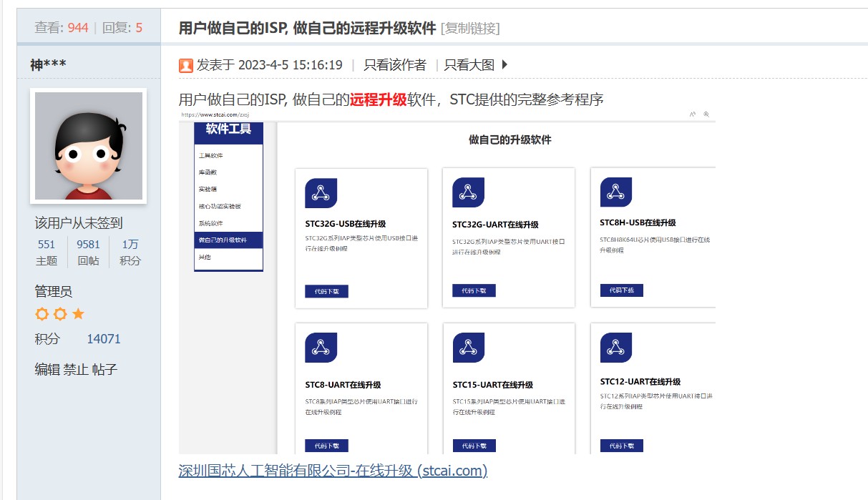This screenshot has width=868, height=500.
Task: Select 核心功能实验板 in sidebar menu
Action: tap(228, 207)
